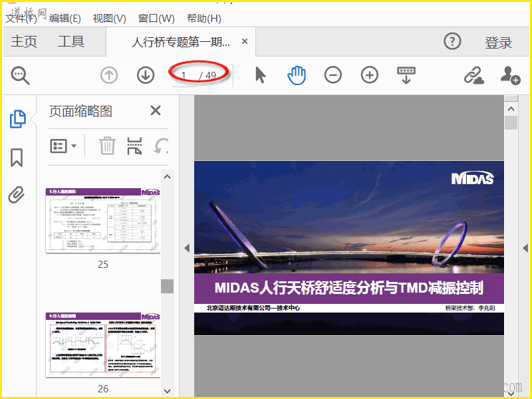Screen dimensions: 532x399
Task: Open the page thumbnails sidebar icon
Action: [x=18, y=119]
